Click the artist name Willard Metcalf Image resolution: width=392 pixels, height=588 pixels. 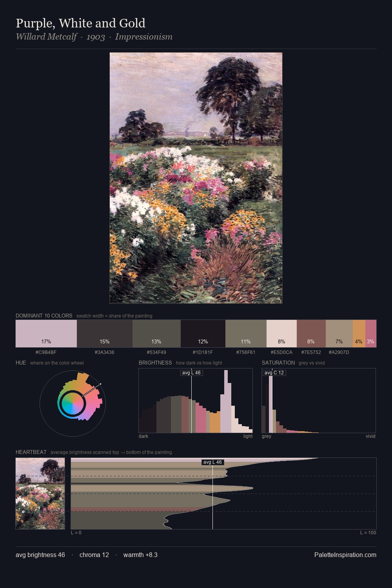click(x=46, y=37)
